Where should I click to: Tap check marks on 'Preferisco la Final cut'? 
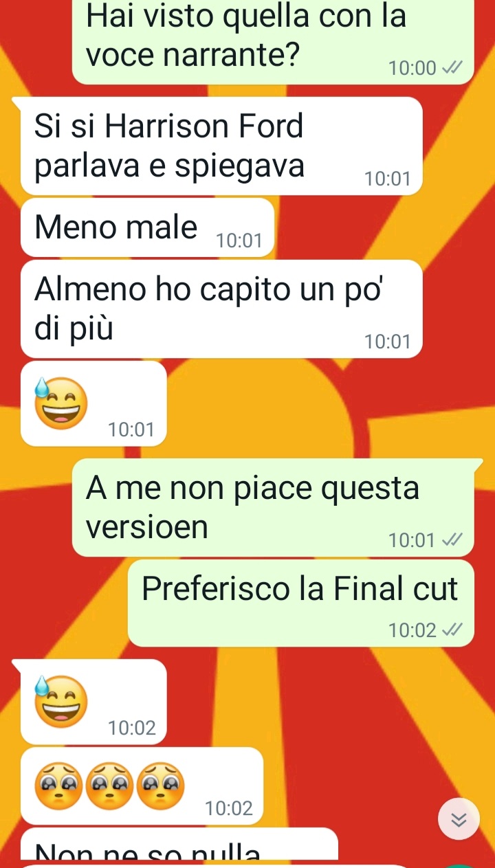click(x=452, y=630)
